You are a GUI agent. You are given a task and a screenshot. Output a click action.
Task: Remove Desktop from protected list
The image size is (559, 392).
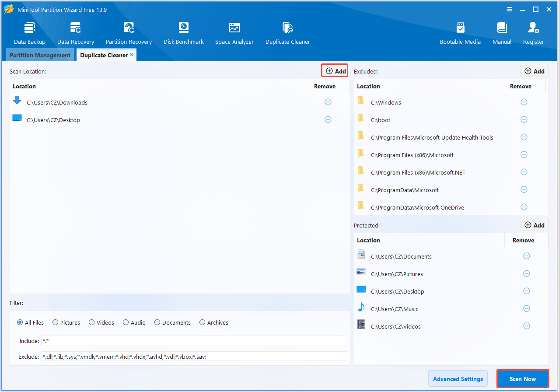pyautogui.click(x=527, y=291)
